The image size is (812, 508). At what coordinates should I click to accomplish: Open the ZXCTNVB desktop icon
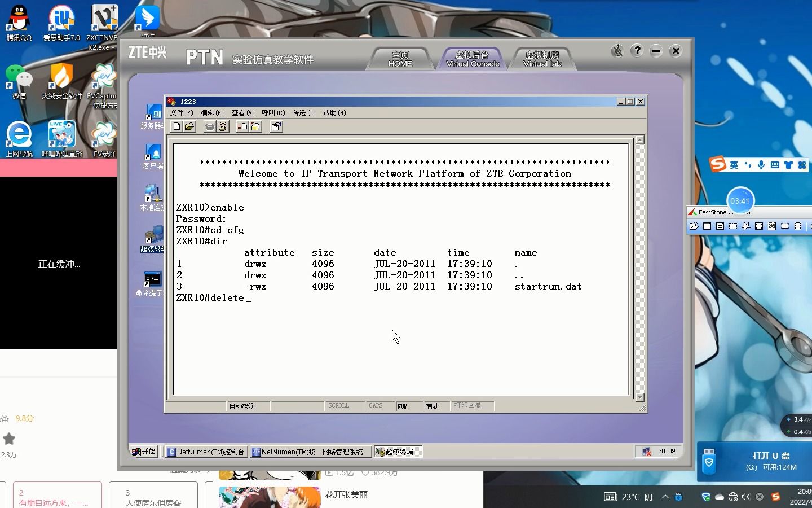tap(103, 27)
